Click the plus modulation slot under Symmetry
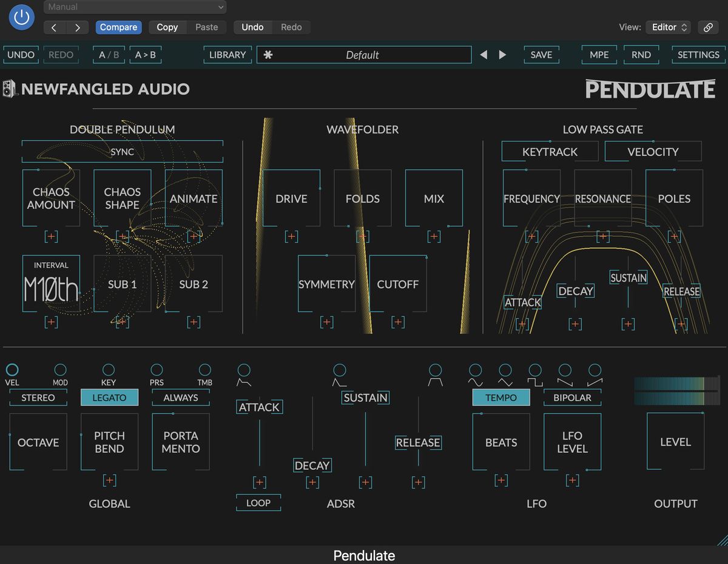Viewport: 728px width, 564px height. click(x=326, y=322)
